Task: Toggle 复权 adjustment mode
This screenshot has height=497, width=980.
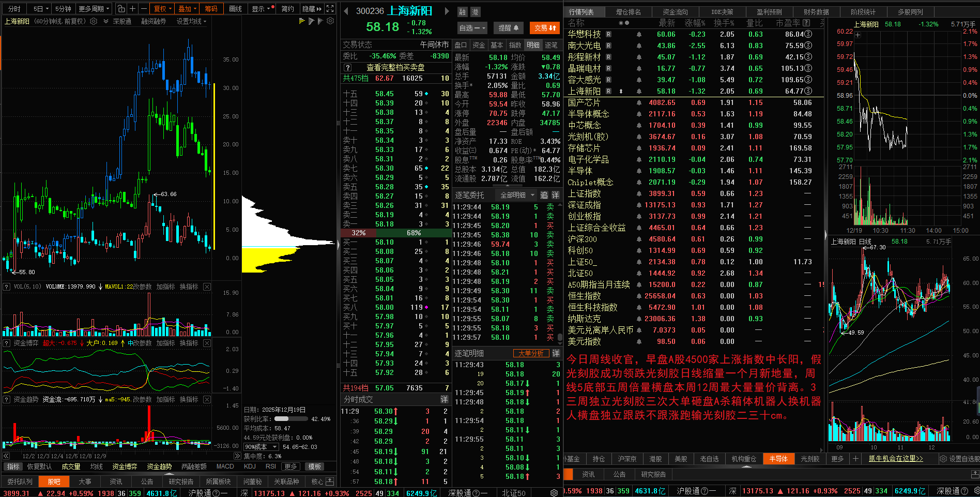Action: [162, 9]
